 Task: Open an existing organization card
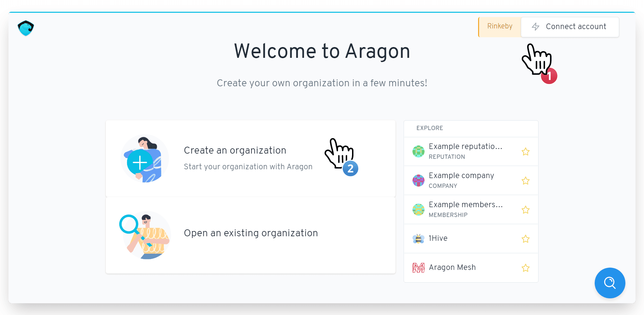click(x=250, y=235)
